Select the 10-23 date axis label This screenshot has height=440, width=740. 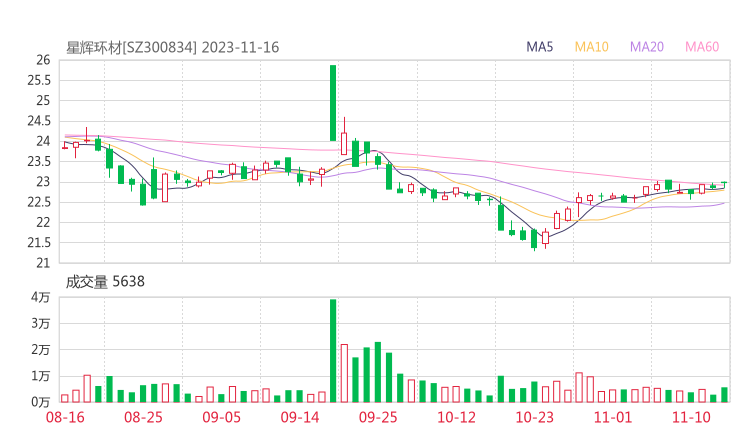pos(534,417)
